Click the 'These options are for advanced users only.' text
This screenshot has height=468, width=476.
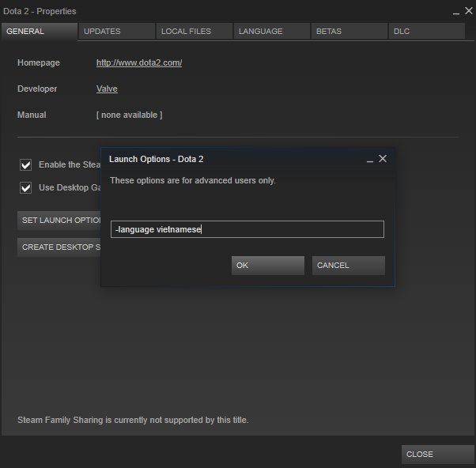(x=193, y=180)
